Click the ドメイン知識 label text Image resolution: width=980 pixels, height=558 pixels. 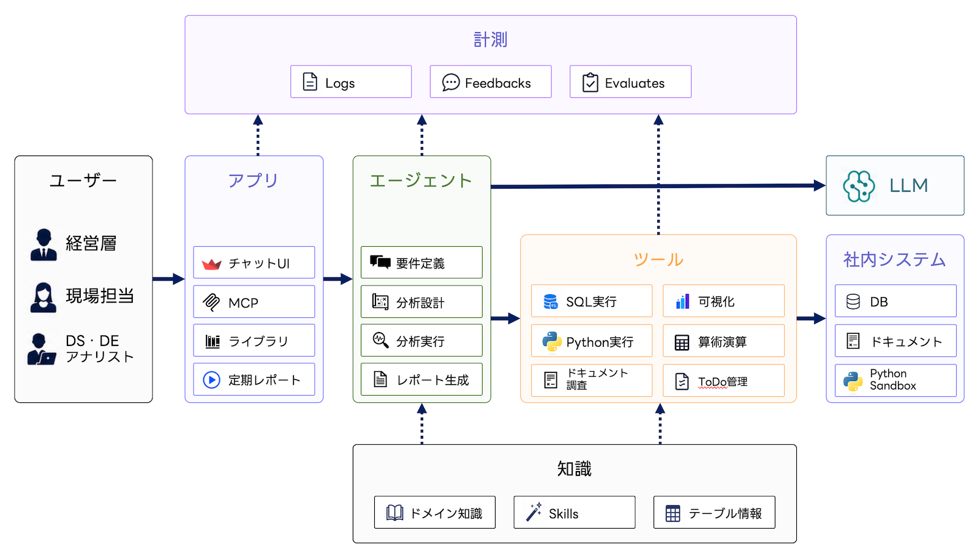pos(446,513)
